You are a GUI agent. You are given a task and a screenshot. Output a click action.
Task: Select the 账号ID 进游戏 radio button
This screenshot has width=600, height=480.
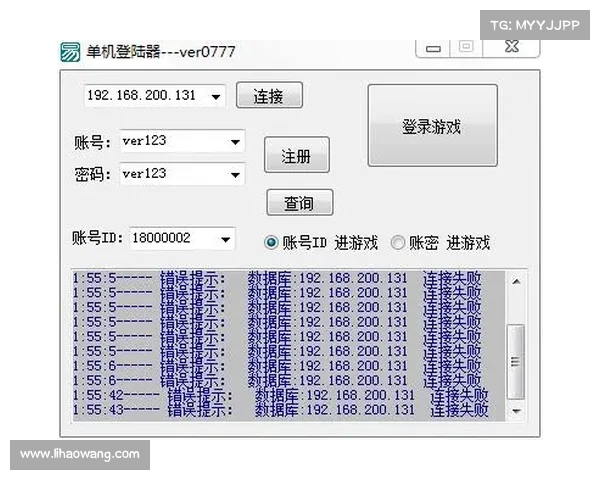[x=271, y=242]
